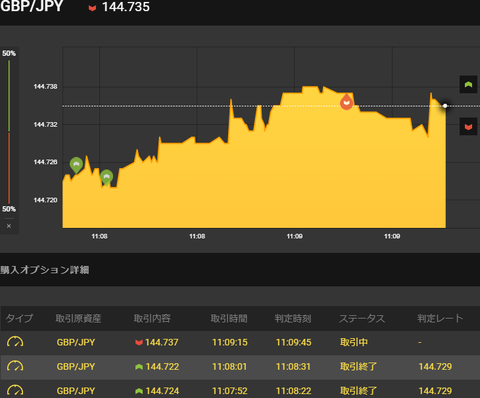Click GBP/JPY in the 11:07:52 row
This screenshot has width=480, height=398.
coord(76,391)
